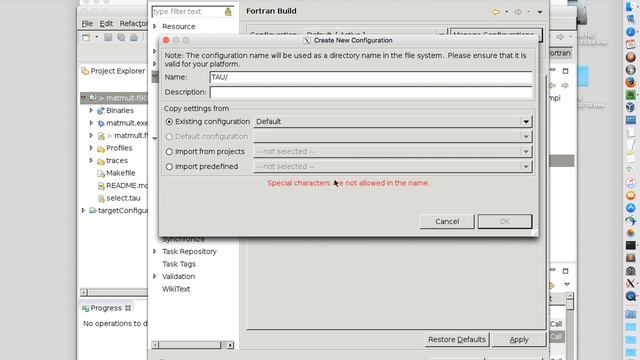The width and height of the screenshot is (640, 360).
Task: Select Import predefined radio button
Action: coord(169,167)
